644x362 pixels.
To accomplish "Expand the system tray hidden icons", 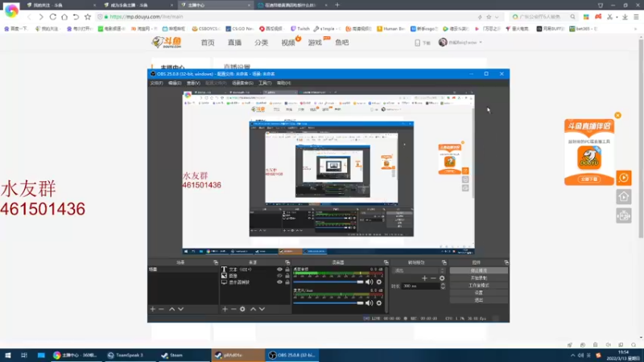I will click(x=572, y=356).
